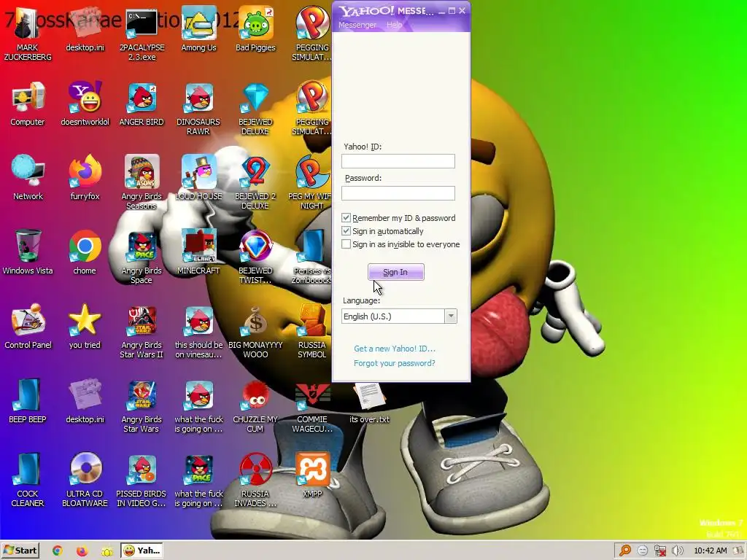Click the 10:42 AM taskbar clock
Screen dimensions: 747x560
(x=710, y=551)
